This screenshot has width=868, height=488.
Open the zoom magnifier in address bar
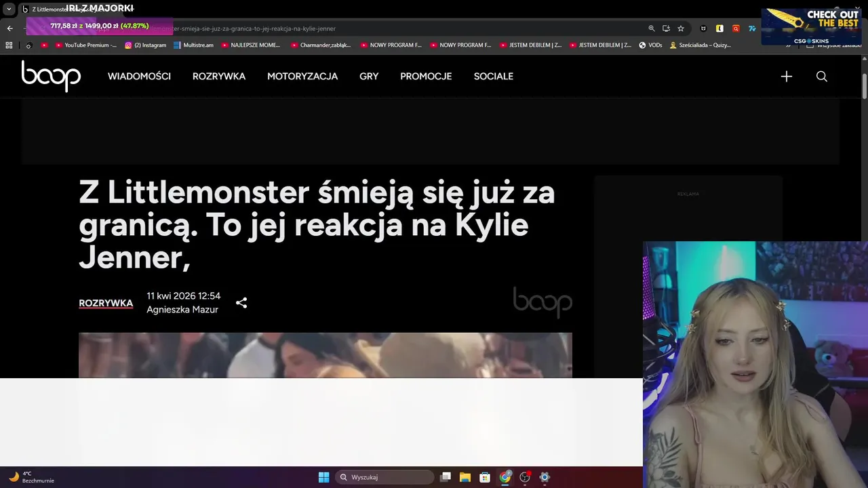652,28
